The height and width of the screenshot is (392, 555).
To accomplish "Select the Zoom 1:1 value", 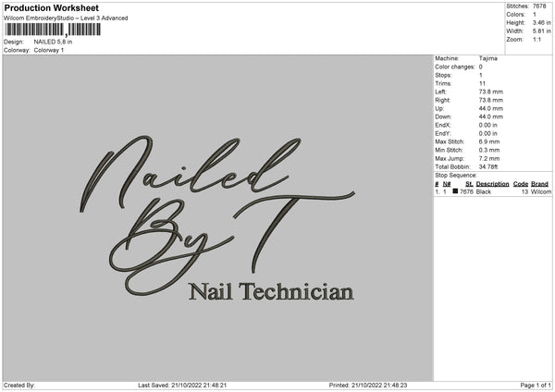I will pos(536,40).
